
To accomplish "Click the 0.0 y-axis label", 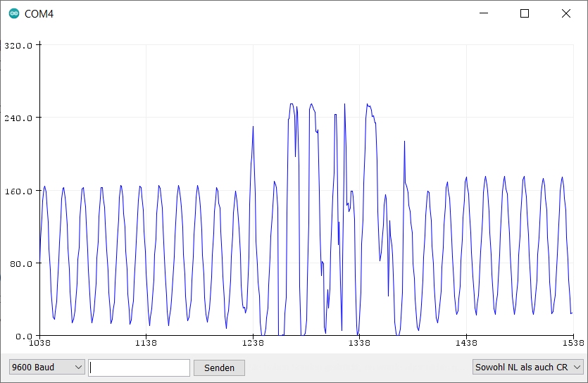I will click(x=23, y=337).
